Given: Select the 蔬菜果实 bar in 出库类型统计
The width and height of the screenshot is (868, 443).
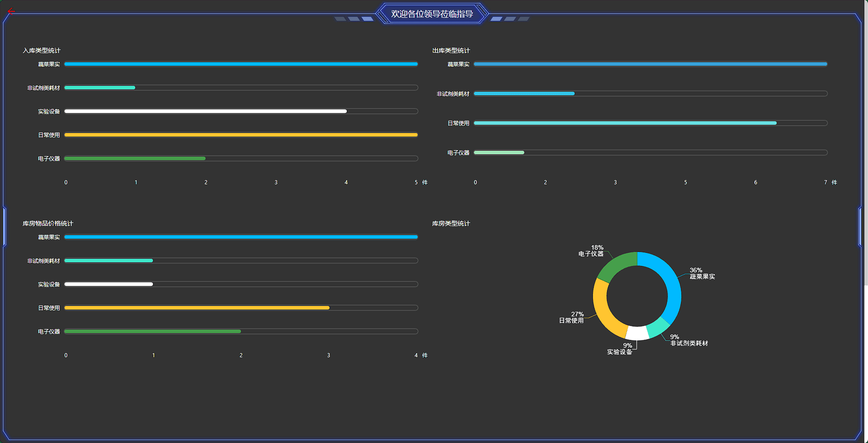Looking at the screenshot, I should point(651,64).
